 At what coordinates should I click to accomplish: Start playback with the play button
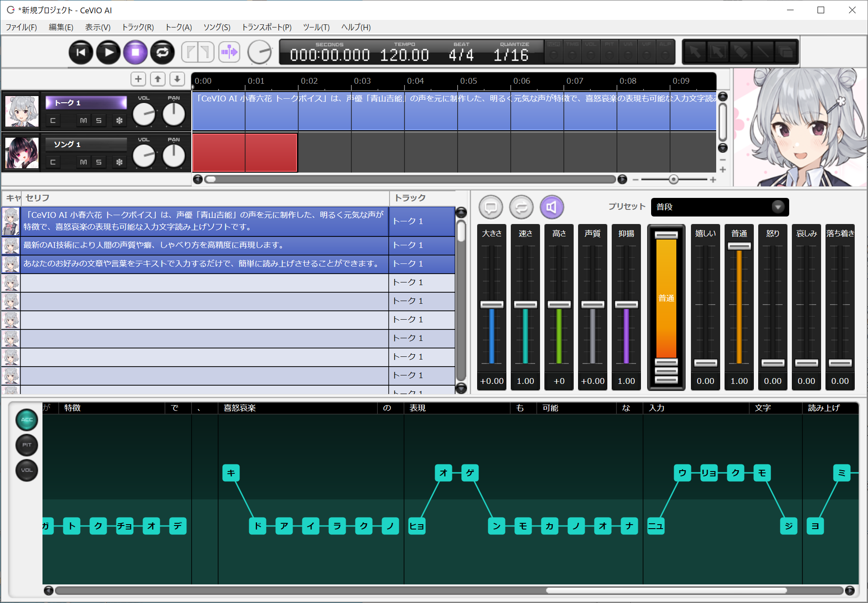click(108, 53)
